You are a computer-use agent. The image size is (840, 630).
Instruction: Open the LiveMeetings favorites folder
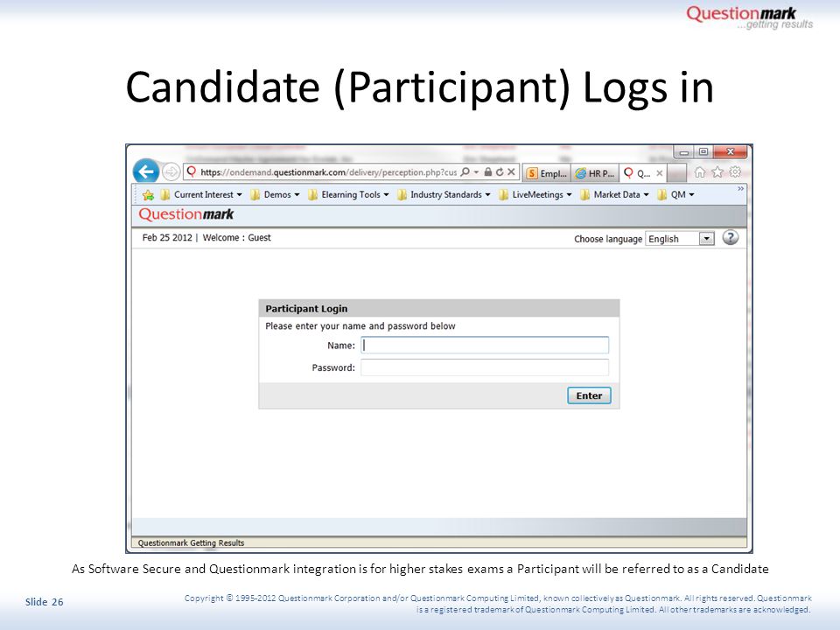coord(535,195)
